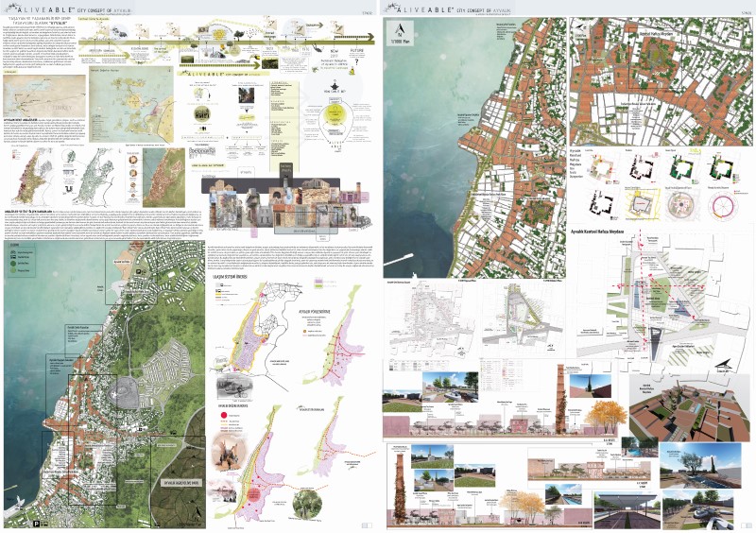
Task: Click the yellow circle diagram under How Can It Be
Action: pyautogui.click(x=334, y=113)
